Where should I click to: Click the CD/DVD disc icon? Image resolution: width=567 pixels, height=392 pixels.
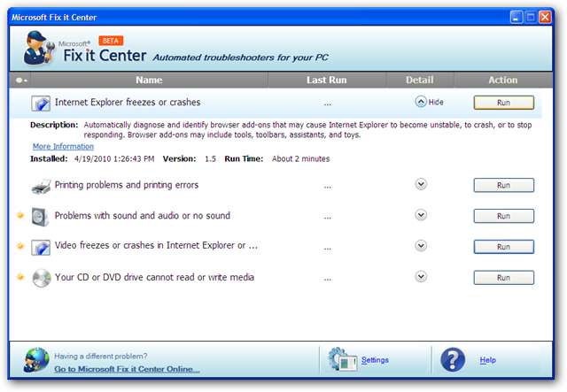pos(41,278)
